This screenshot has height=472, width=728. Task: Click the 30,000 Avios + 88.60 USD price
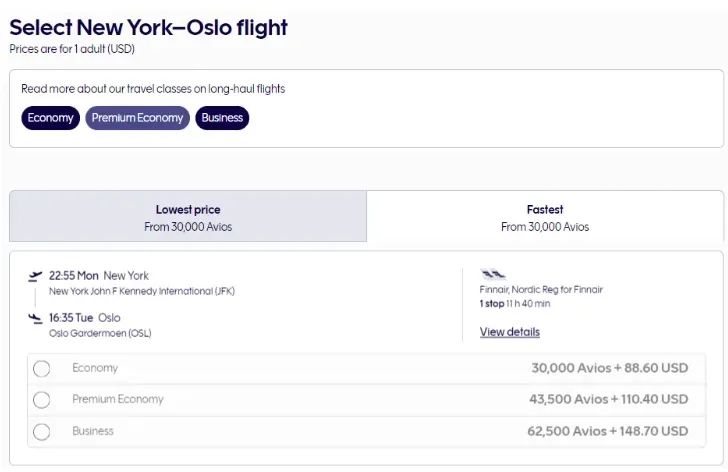609,368
